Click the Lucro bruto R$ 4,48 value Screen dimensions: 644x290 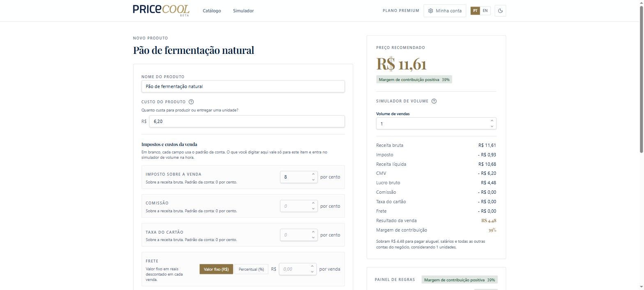click(x=488, y=183)
